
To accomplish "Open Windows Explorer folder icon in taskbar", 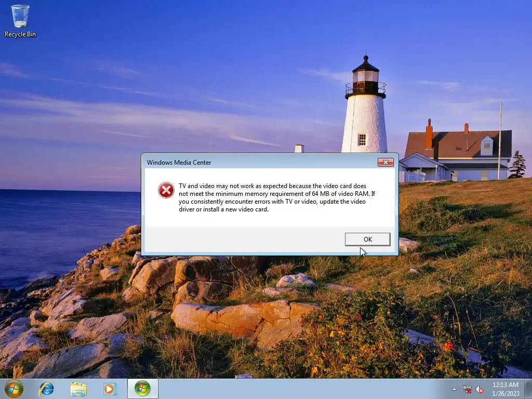I will pos(78,389).
